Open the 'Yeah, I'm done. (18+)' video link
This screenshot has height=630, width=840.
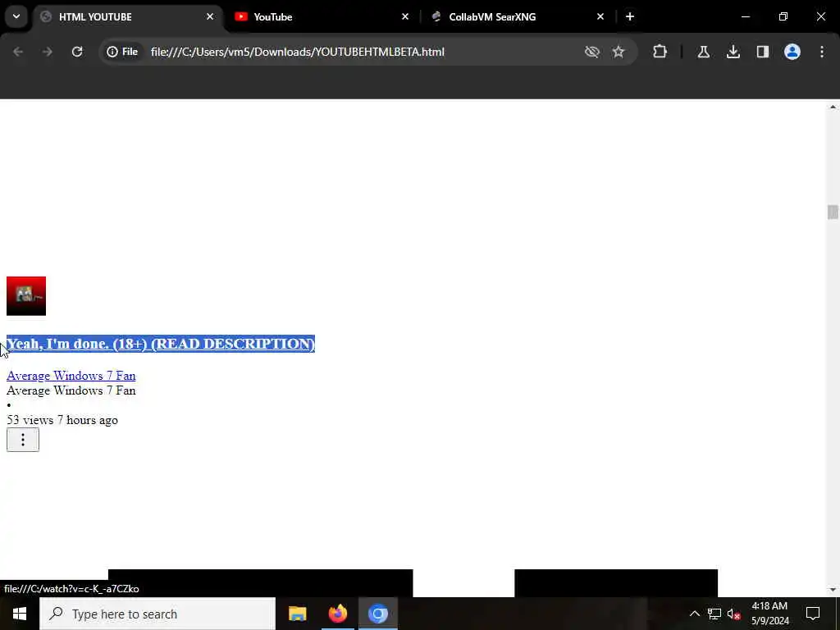161,344
